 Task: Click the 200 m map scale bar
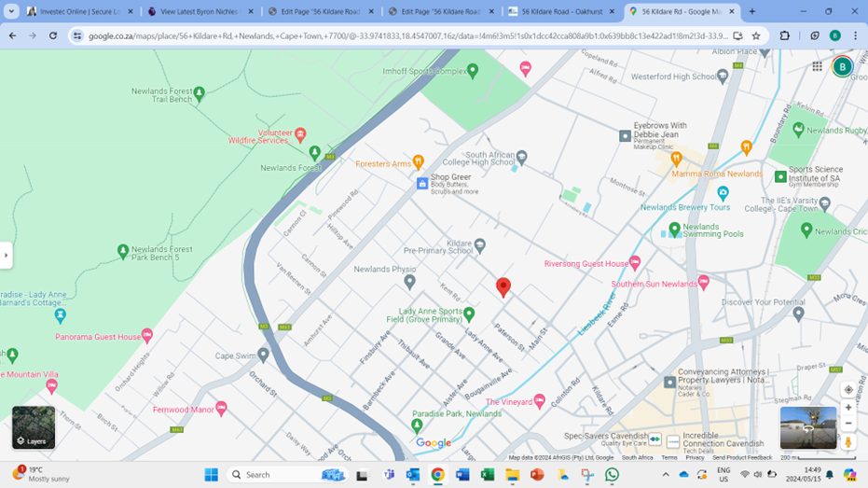pyautogui.click(x=794, y=457)
